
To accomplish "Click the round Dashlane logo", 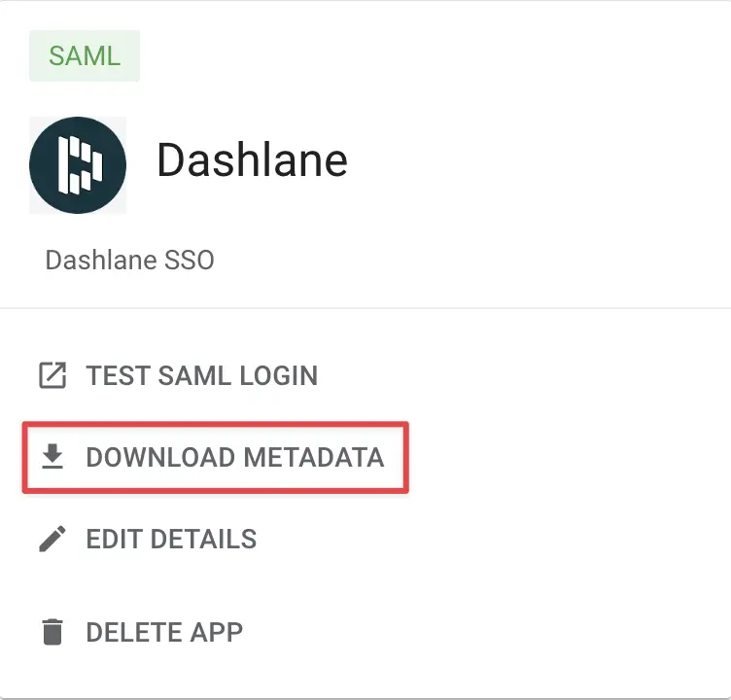I will click(x=78, y=165).
